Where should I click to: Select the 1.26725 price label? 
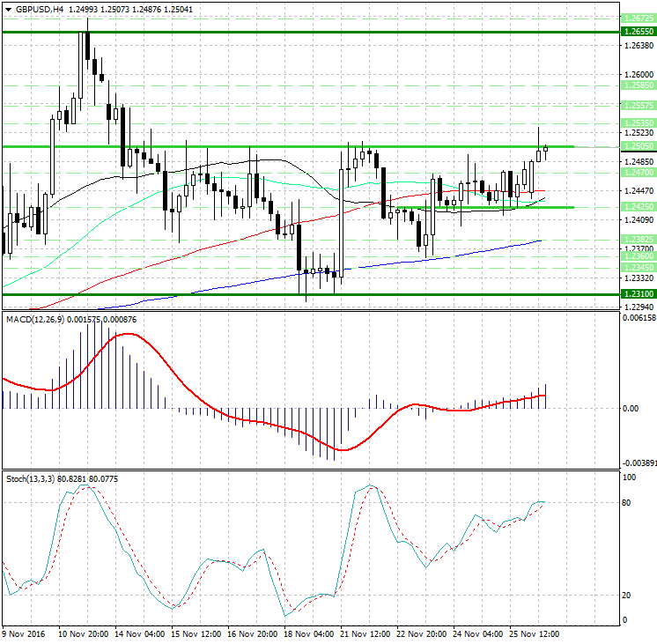pos(638,19)
